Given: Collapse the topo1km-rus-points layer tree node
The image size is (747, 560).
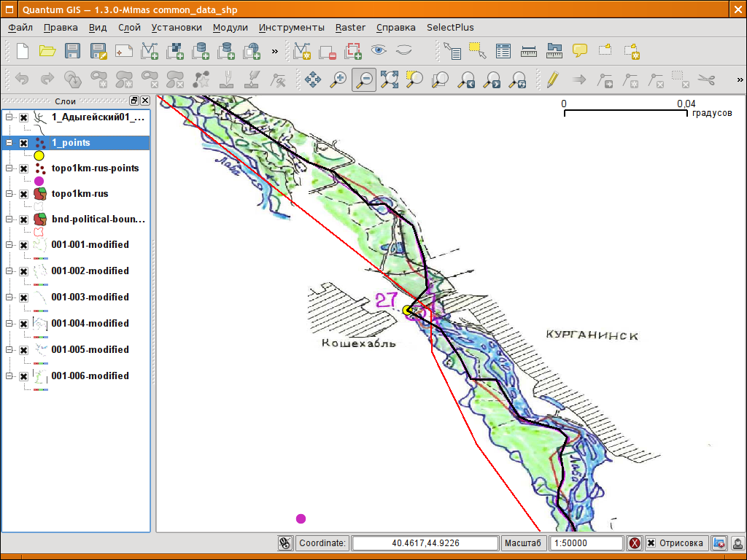Looking at the screenshot, I should tap(9, 168).
